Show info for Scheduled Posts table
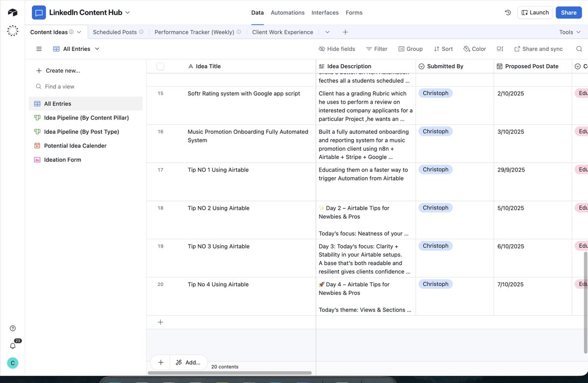 click(141, 32)
